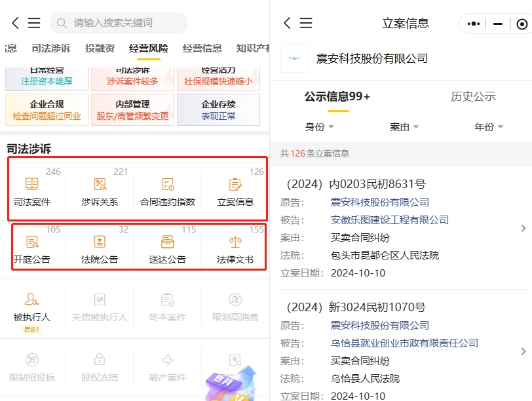532x401 pixels.
Task: Open 送达公告 icon
Action: click(168, 242)
